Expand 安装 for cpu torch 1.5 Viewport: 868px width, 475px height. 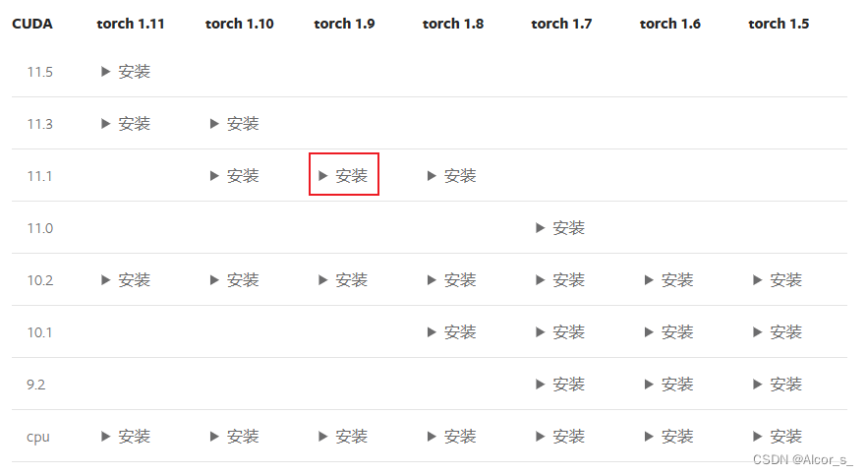pos(778,437)
